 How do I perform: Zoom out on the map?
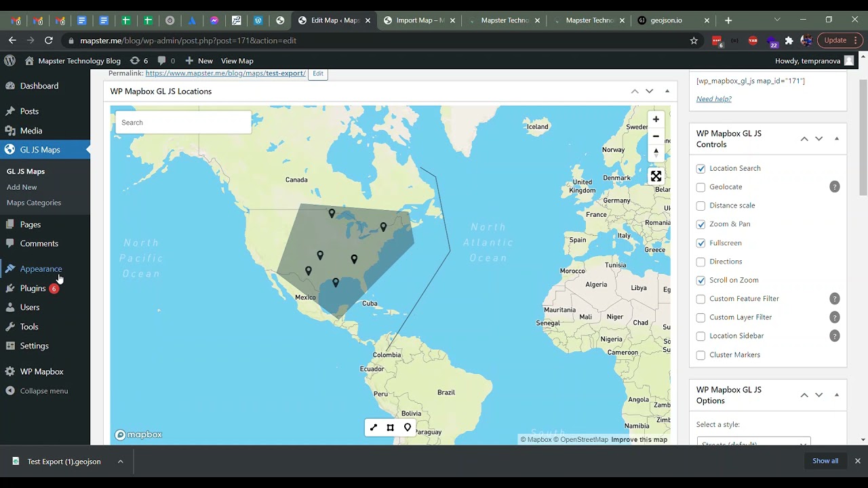coord(656,136)
